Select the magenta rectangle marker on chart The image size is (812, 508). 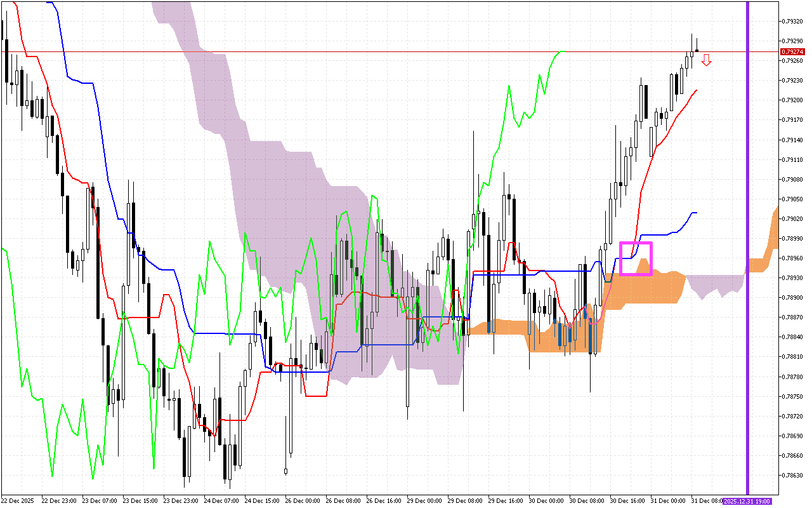coord(636,258)
